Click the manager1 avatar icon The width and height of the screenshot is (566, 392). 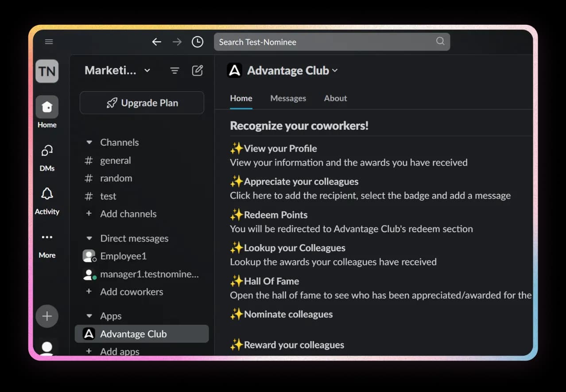89,274
